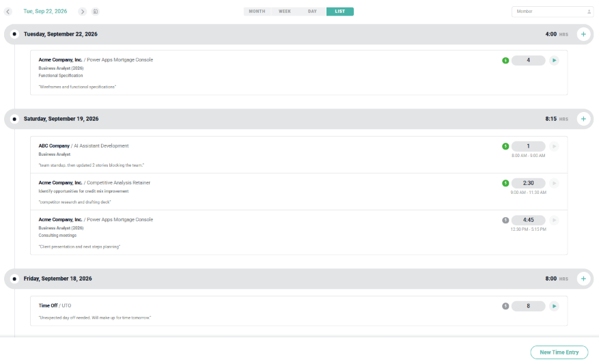Start timer on Consulting meetings entry
This screenshot has height=364, width=599.
coord(554,220)
